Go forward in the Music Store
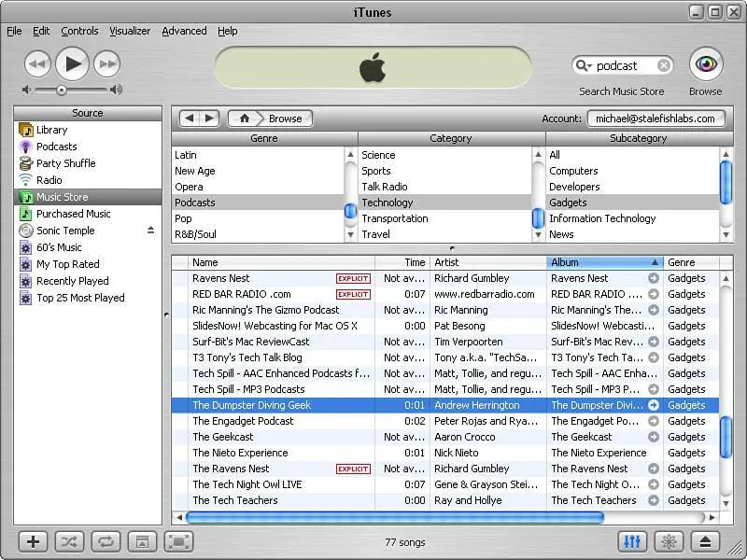This screenshot has width=747, height=560. (209, 119)
